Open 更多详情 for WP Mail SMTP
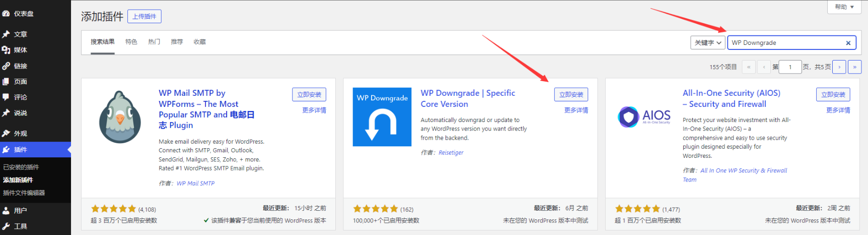 pos(314,110)
